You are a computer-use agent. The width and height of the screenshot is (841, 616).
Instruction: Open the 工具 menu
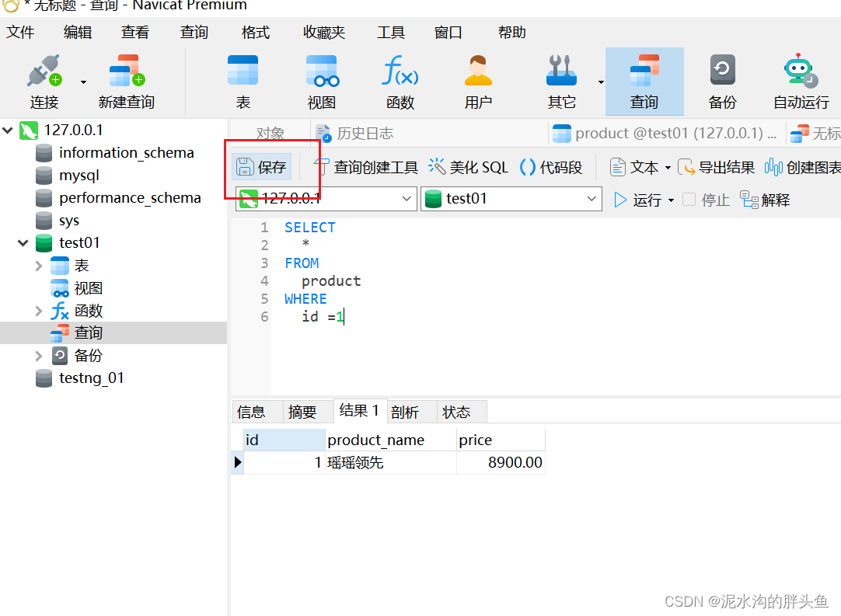(x=391, y=32)
